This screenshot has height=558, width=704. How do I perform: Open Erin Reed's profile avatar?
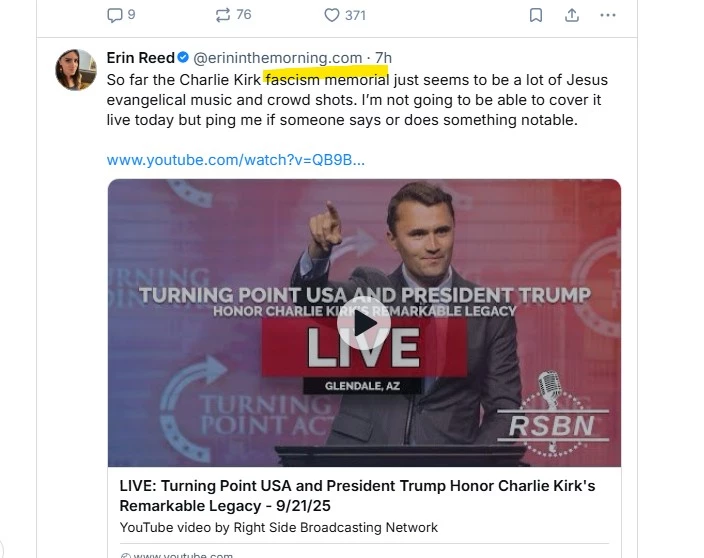pyautogui.click(x=76, y=69)
